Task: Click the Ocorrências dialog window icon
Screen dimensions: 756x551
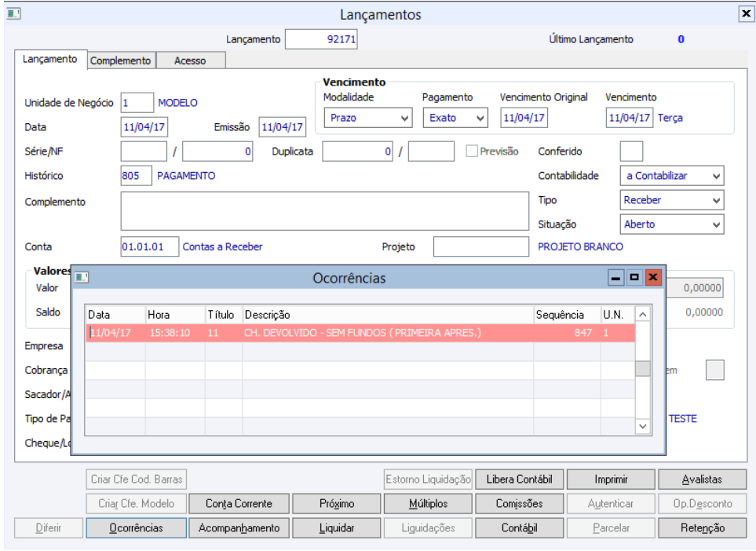Action: [x=82, y=278]
